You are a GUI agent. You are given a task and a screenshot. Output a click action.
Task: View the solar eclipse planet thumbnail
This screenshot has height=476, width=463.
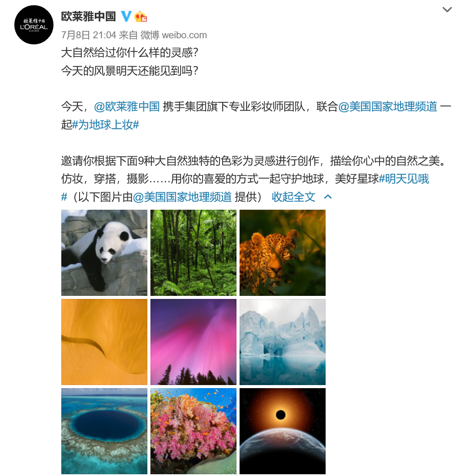pyautogui.click(x=283, y=431)
